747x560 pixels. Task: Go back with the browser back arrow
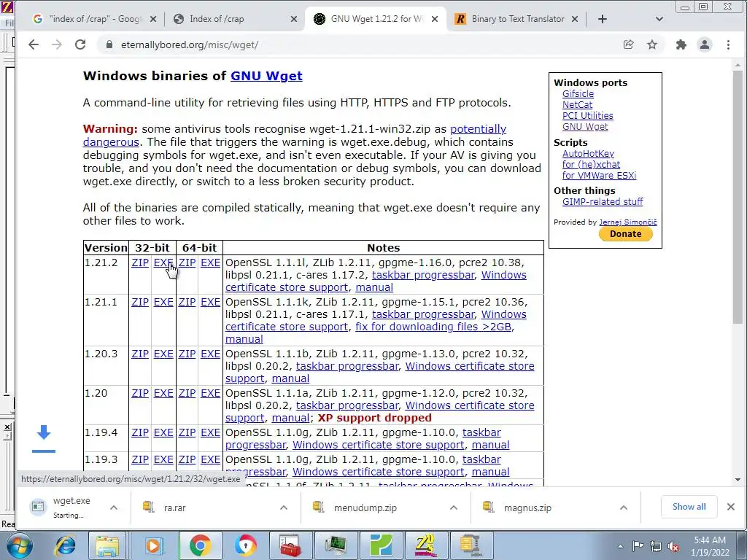(x=33, y=44)
